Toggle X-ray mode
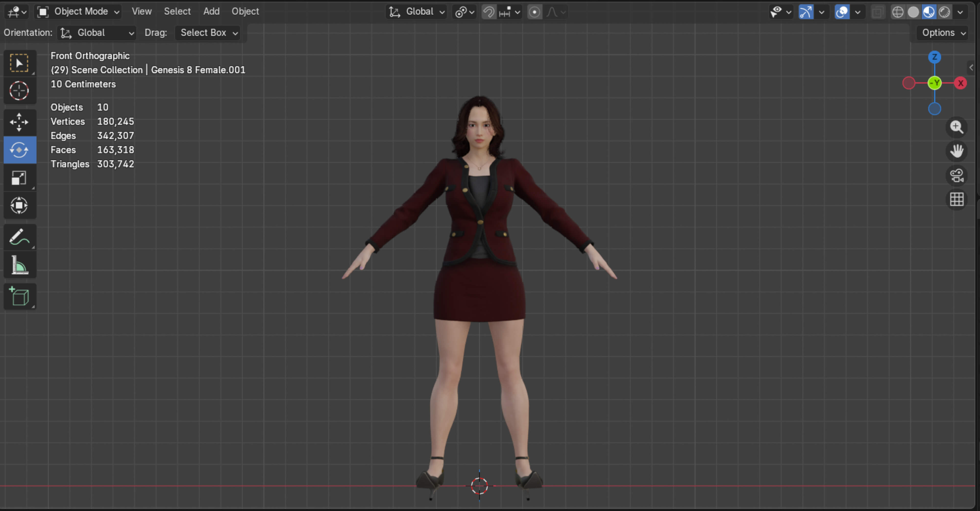The image size is (980, 511). pyautogui.click(x=877, y=12)
